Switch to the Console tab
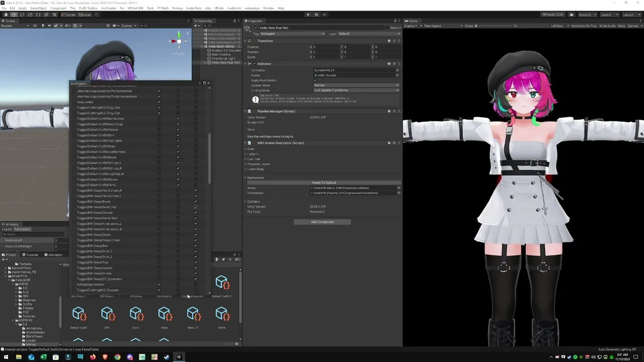The image size is (644, 362). click(30, 254)
